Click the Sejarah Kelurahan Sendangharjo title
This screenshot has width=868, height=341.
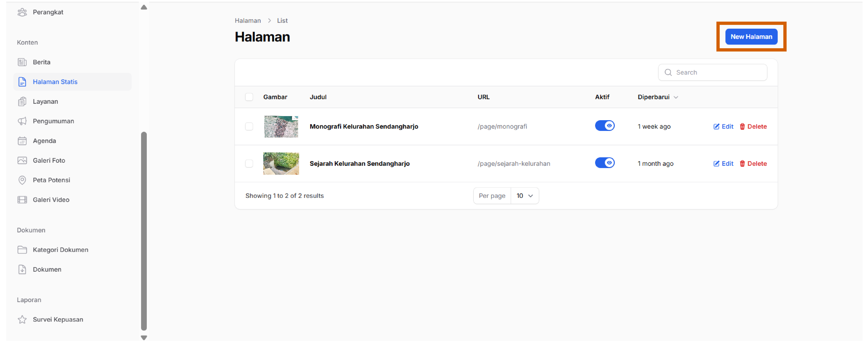[x=359, y=164]
